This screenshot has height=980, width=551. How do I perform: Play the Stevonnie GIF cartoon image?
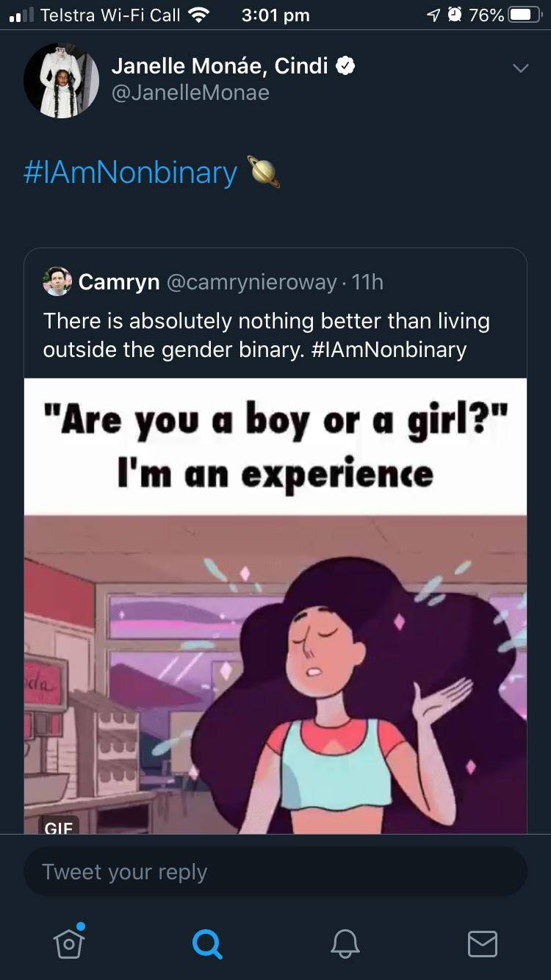coord(275,674)
